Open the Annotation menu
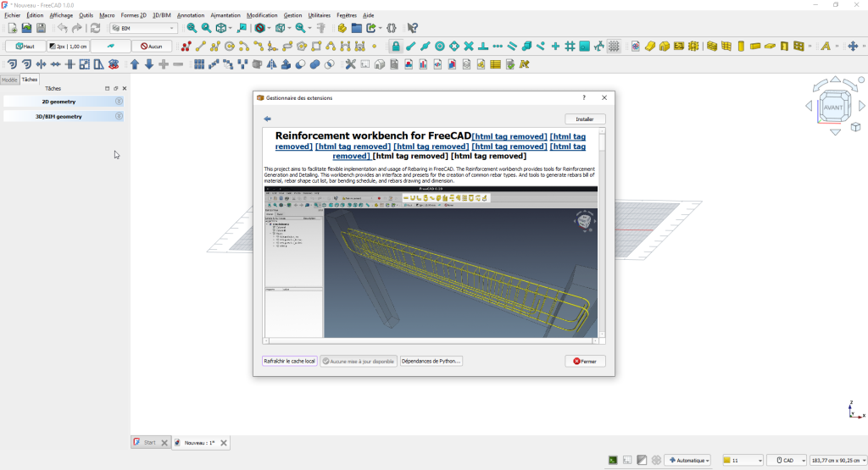Screen dimensions: 868x470 (x=191, y=15)
